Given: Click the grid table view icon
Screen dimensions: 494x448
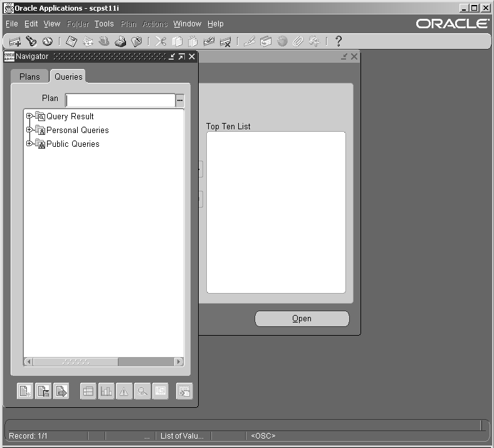Looking at the screenshot, I should 88,392.
